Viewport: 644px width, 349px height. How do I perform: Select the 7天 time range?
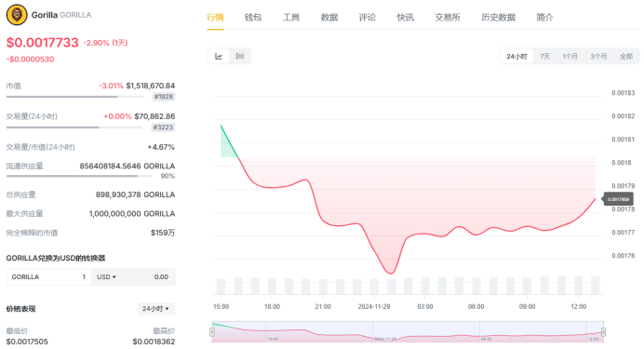pyautogui.click(x=545, y=56)
